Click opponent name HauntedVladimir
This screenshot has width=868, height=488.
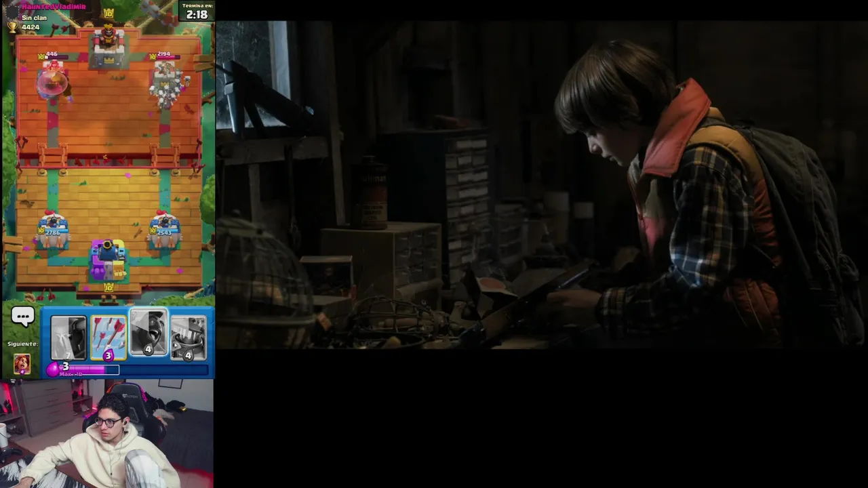pos(54,6)
